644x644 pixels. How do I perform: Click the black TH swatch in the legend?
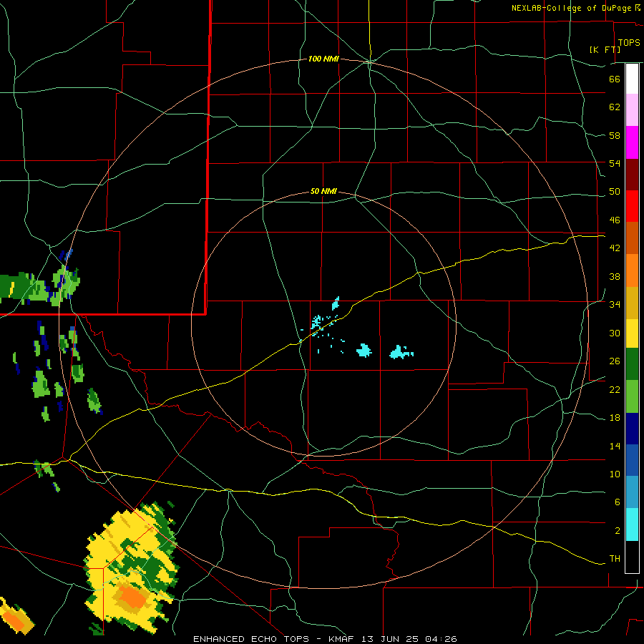(632, 557)
